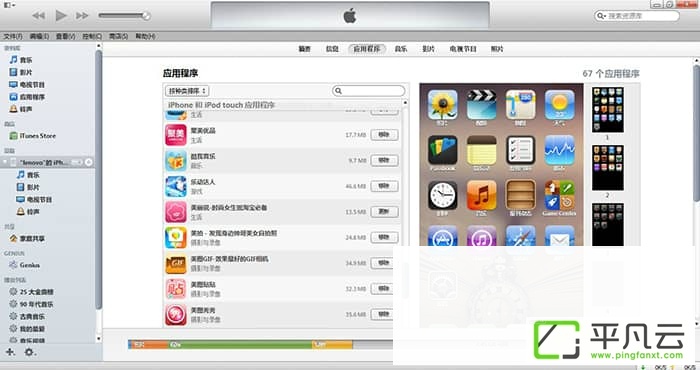Select the Clock icon on home screen
700x370 pixels.
point(442,195)
